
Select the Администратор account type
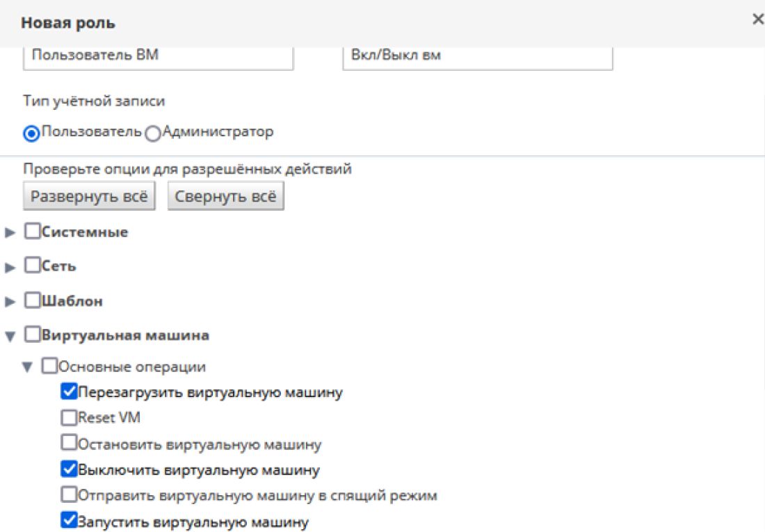[153, 134]
